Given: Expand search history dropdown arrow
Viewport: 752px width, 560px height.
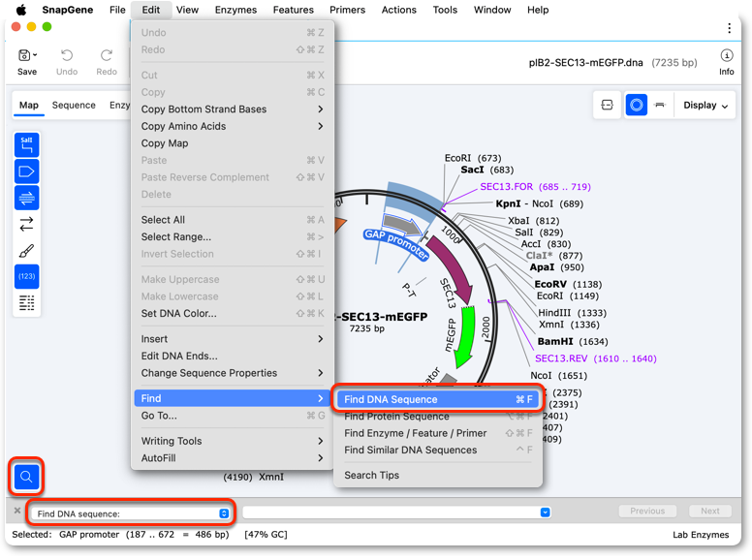Looking at the screenshot, I should [545, 513].
